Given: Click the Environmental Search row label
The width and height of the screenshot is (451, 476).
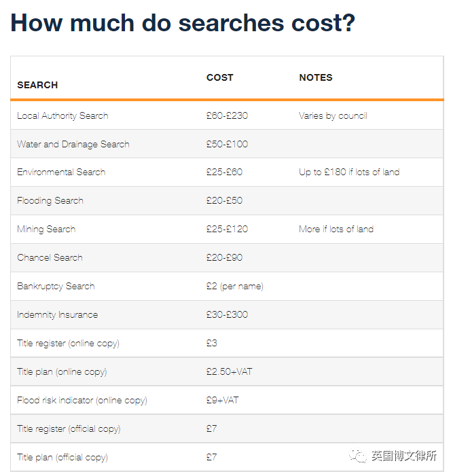Looking at the screenshot, I should (x=61, y=172).
